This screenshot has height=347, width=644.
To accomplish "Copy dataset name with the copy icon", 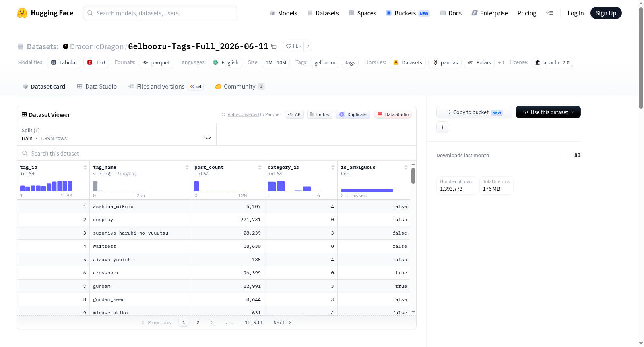I will click(274, 46).
